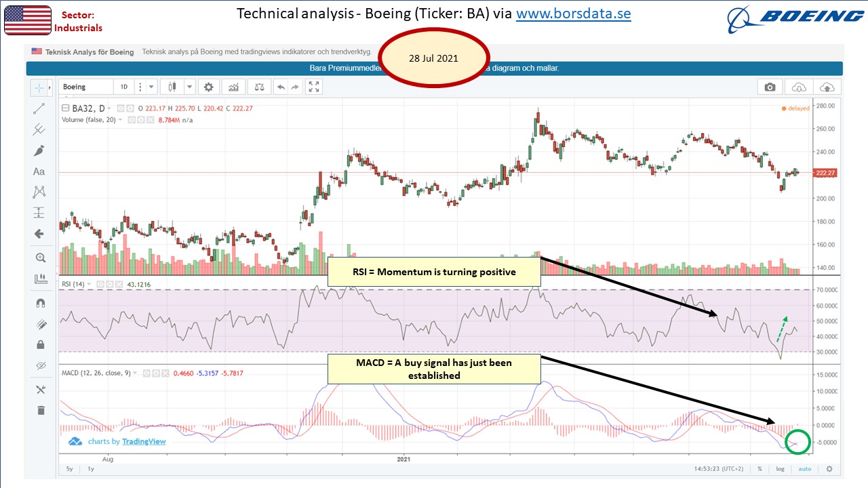Select the pattern drawing tool

39,192
